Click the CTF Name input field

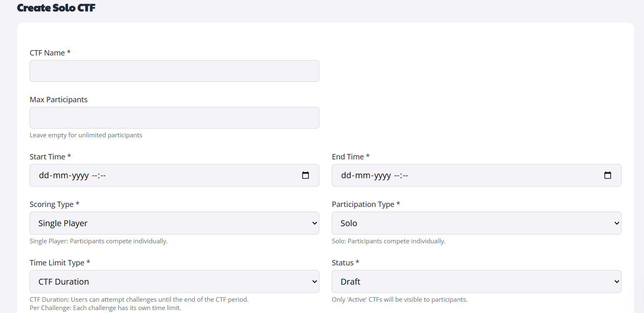(x=174, y=71)
